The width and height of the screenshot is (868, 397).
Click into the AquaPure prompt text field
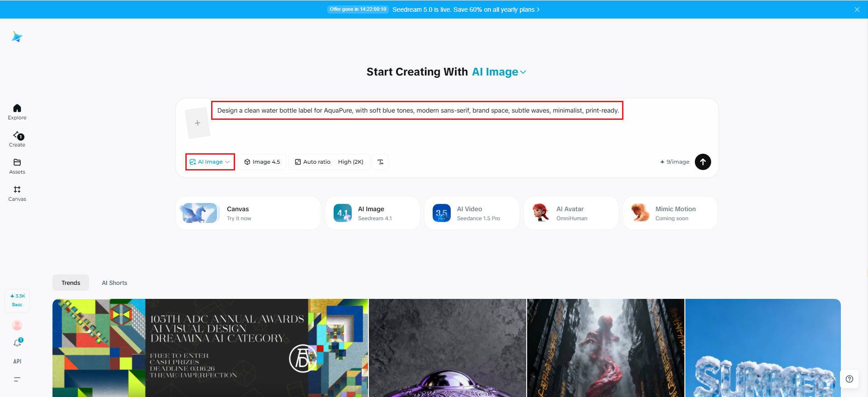(x=417, y=110)
